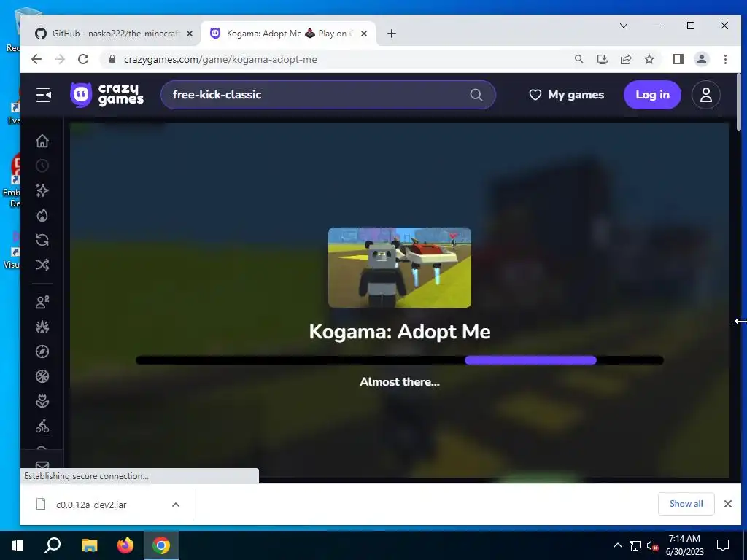Open downloaded file c0.0.12a-dev2.jar
This screenshot has width=747, height=560.
tap(91, 505)
